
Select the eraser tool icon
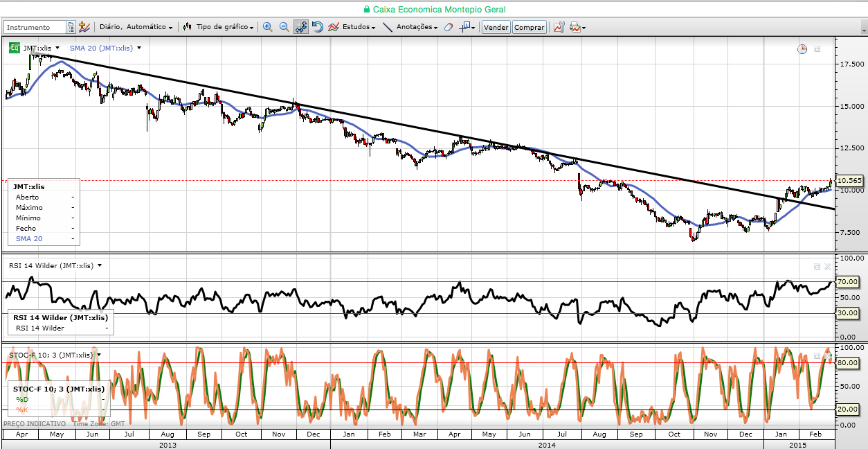point(449,27)
